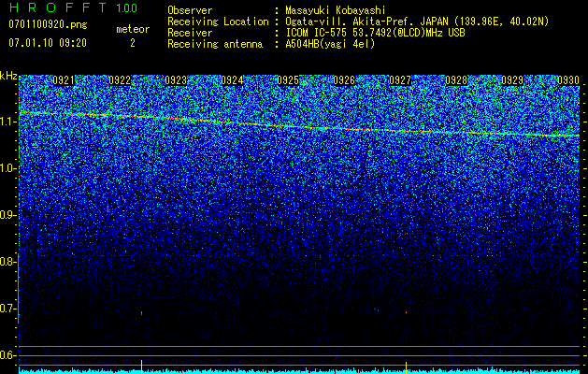Viewport: 588px width, 374px height.
Task: Click the cyan signal level strip at bottom
Action: 299,370
